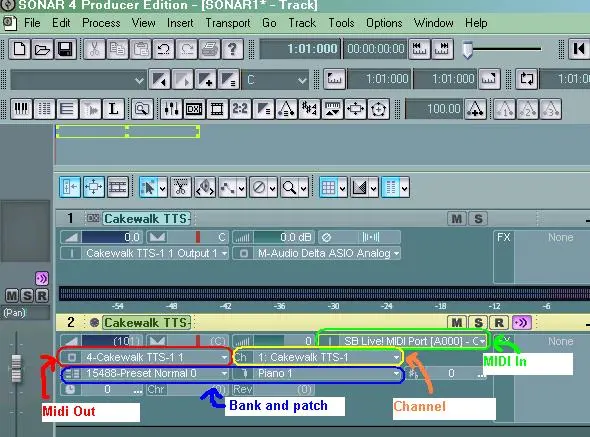Screen dimensions: 590x437
Task: Select the arrow Select tool
Action: pyautogui.click(x=149, y=187)
